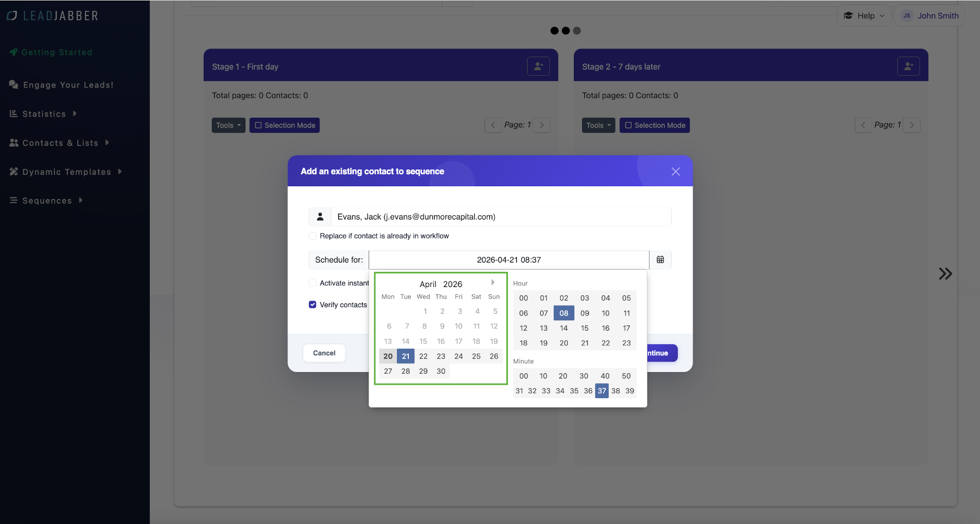Image resolution: width=980 pixels, height=524 pixels.
Task: Expand the Dynamic Templates sidebar menu
Action: [66, 172]
